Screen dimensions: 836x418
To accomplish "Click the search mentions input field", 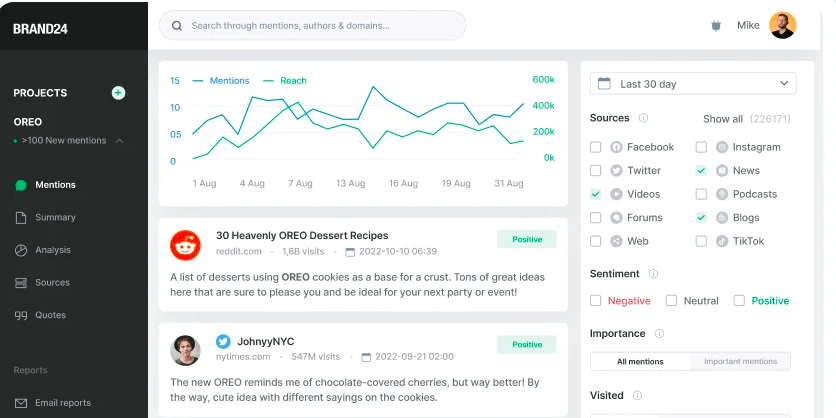I will [x=320, y=26].
